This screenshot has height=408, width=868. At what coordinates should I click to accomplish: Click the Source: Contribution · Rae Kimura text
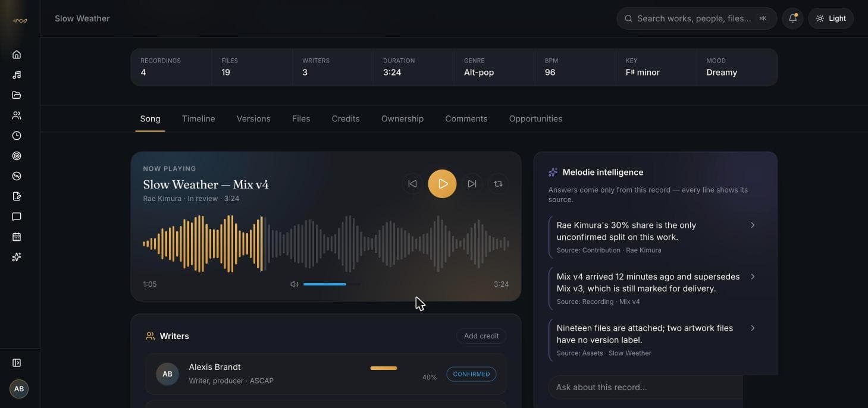pos(609,250)
